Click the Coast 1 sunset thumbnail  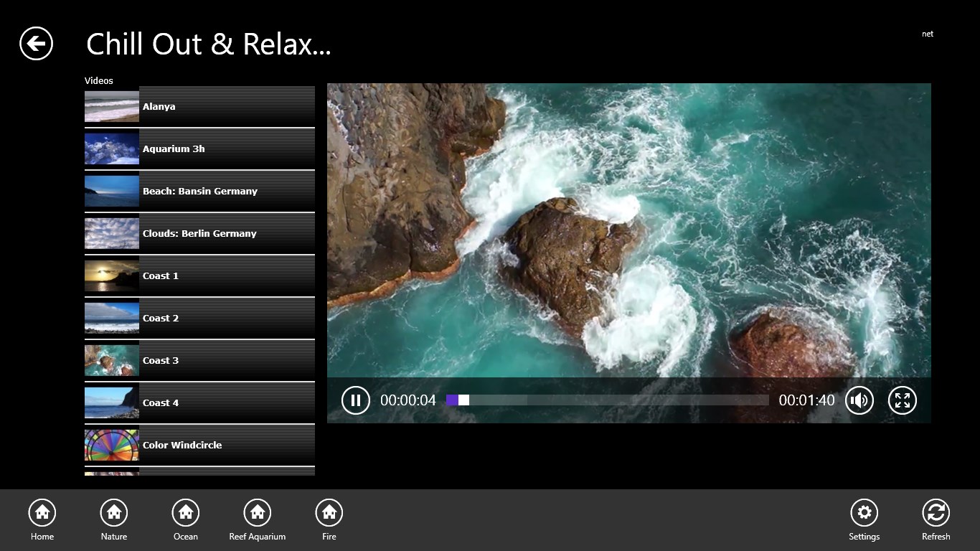[112, 275]
